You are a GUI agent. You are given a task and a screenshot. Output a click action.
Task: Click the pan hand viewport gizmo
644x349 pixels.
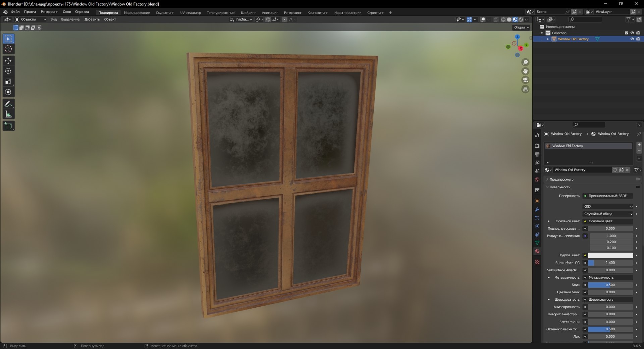pyautogui.click(x=525, y=71)
